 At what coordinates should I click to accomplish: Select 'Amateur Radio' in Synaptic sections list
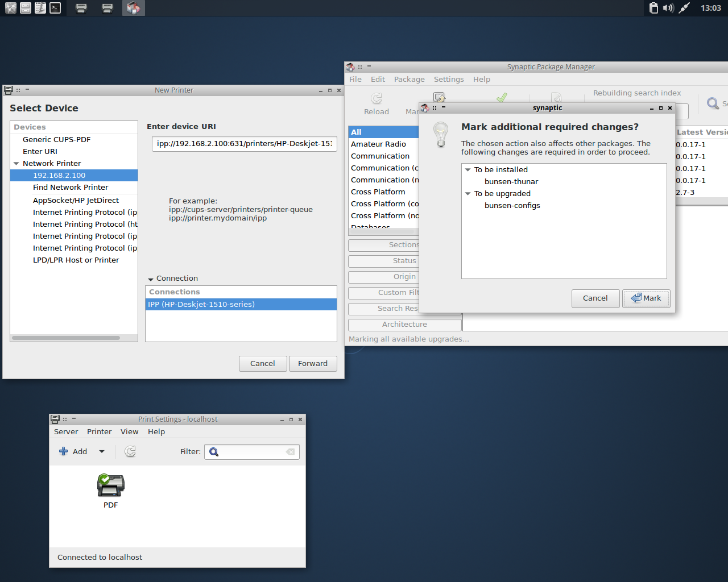[384, 144]
